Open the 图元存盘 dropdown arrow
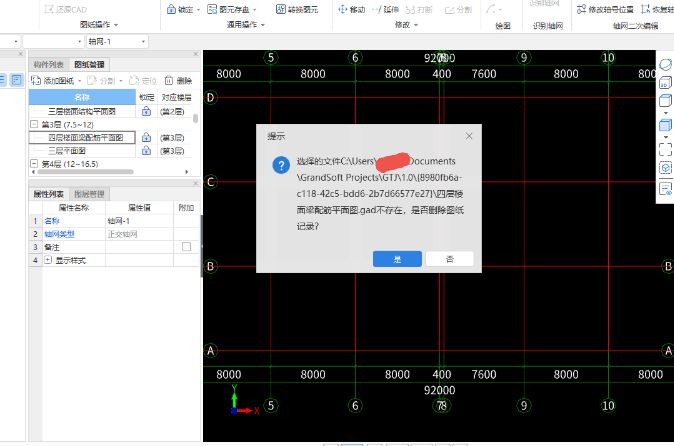674x446 pixels. tap(254, 9)
